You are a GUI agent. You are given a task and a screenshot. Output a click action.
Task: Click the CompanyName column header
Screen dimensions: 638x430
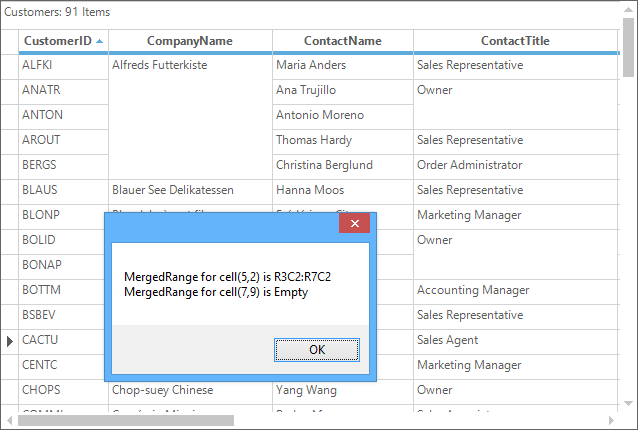tap(189, 41)
